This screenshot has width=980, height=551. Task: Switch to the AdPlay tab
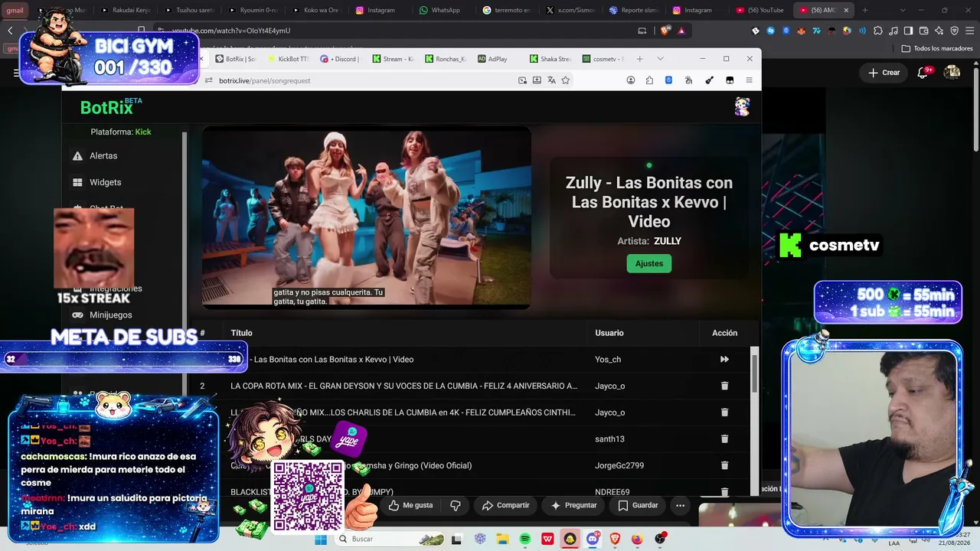[x=497, y=59]
